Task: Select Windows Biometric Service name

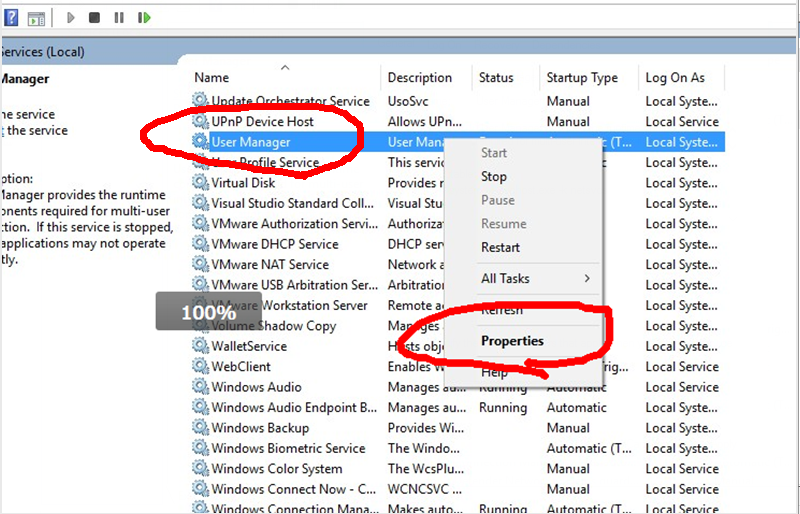Action: 288,448
